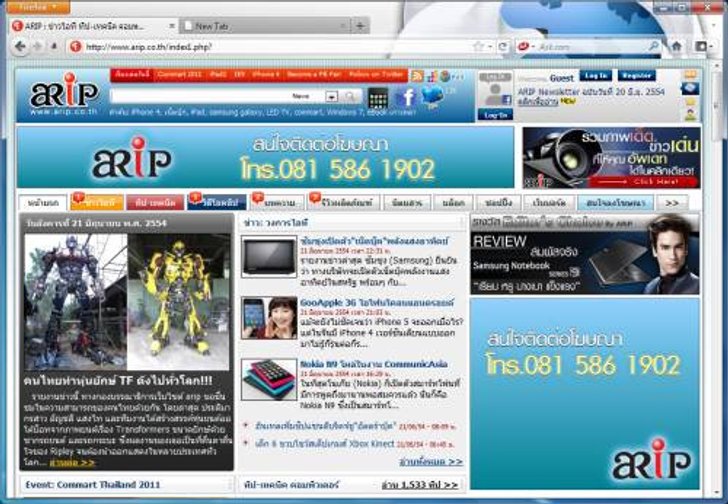Open the ARIP Newsletter link
This screenshot has width=728, height=504.
[591, 92]
